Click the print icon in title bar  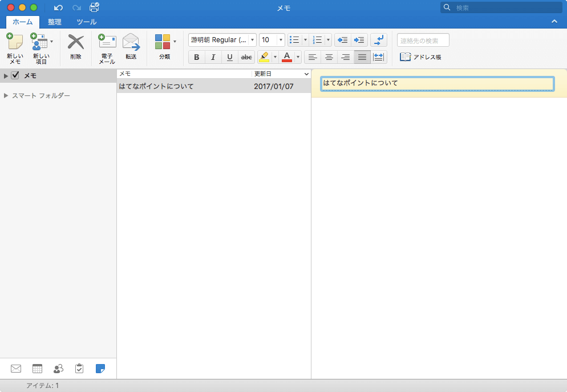point(94,7)
